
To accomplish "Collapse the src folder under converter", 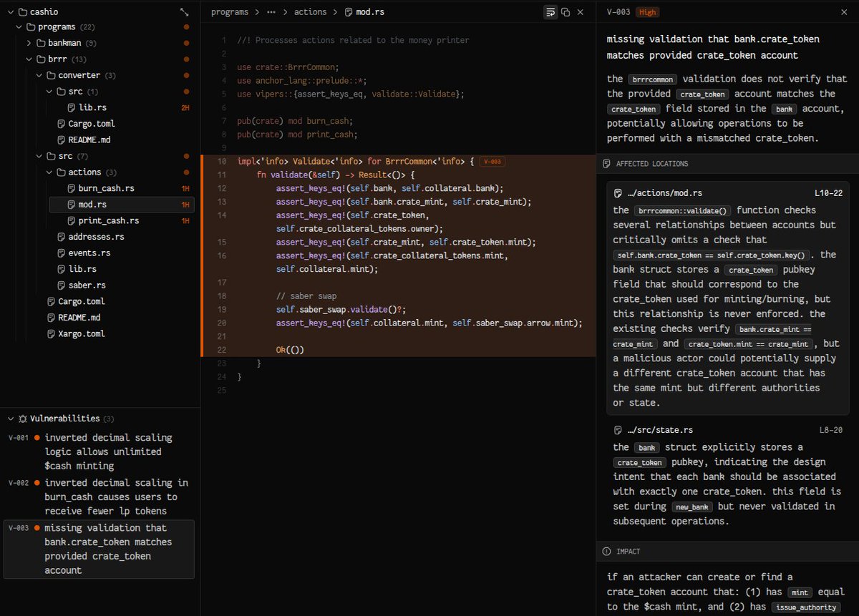I will coord(49,92).
